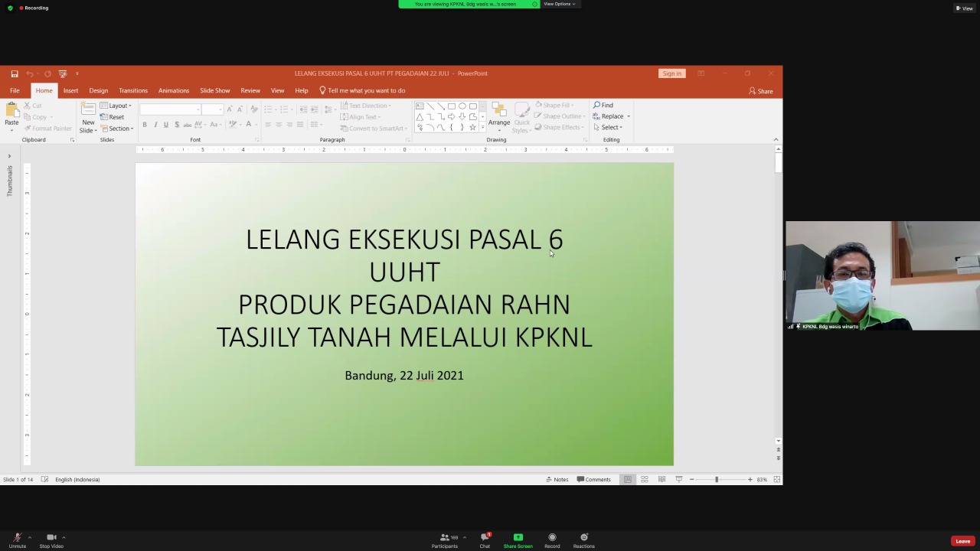Click the zoom in plus button
This screenshot has height=551, width=980.
tap(750, 480)
